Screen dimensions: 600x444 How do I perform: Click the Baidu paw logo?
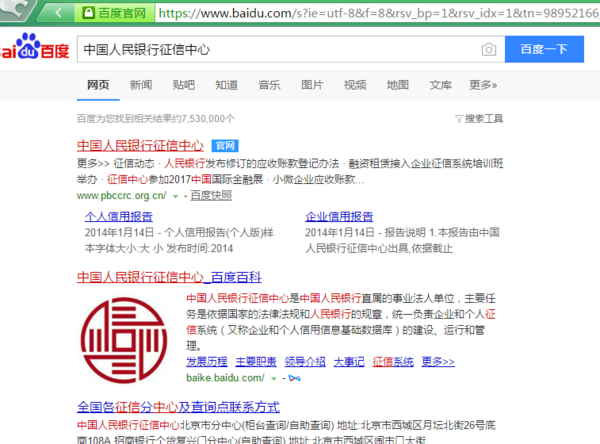(x=28, y=45)
